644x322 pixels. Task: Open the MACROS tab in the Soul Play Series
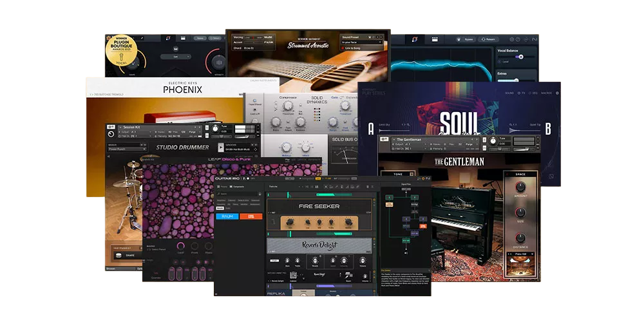546,93
